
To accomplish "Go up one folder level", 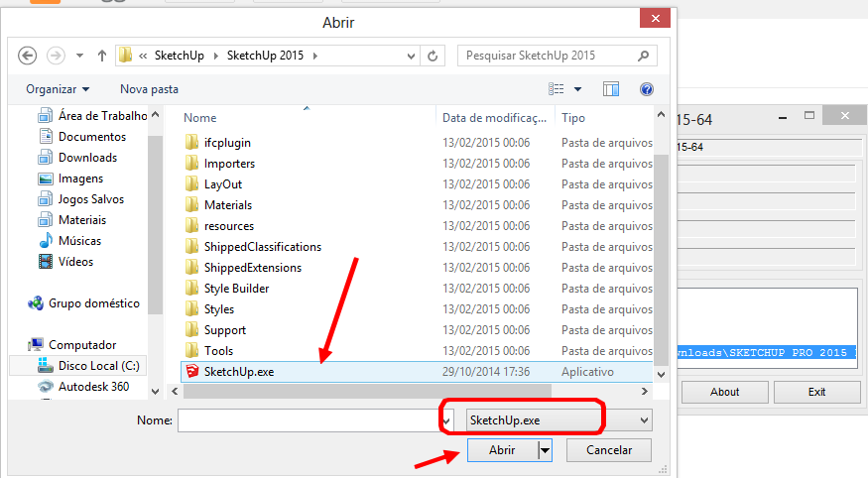I will (102, 56).
